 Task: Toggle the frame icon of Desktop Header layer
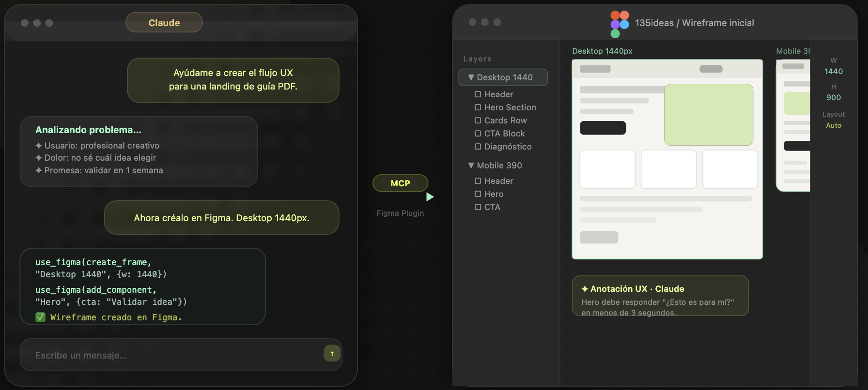pyautogui.click(x=478, y=94)
